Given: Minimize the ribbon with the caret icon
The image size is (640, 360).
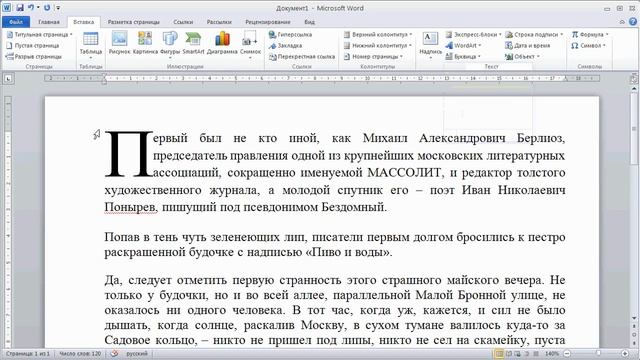Looking at the screenshot, I should (x=622, y=22).
